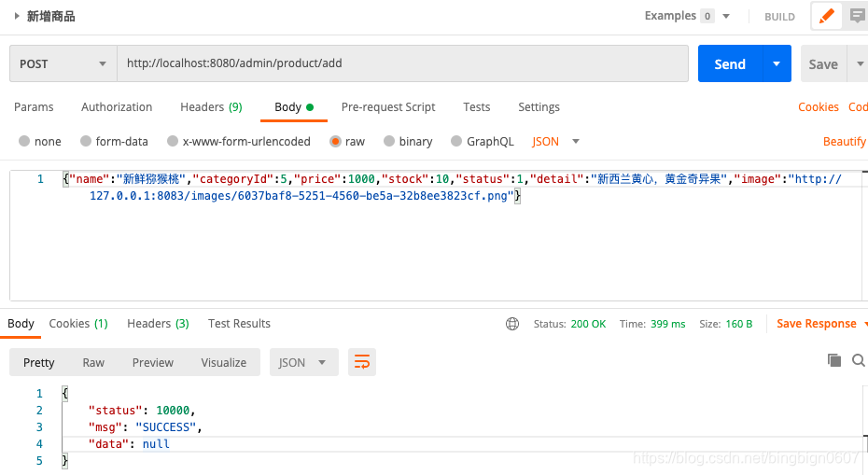Image resolution: width=868 pixels, height=475 pixels.
Task: Open the response Cookies (1) tab
Action: (x=78, y=324)
